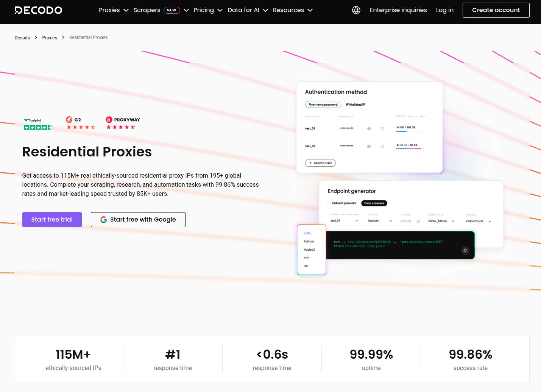Click the G2 rating badge
Viewport: 541px width, 392px height.
coord(81,123)
